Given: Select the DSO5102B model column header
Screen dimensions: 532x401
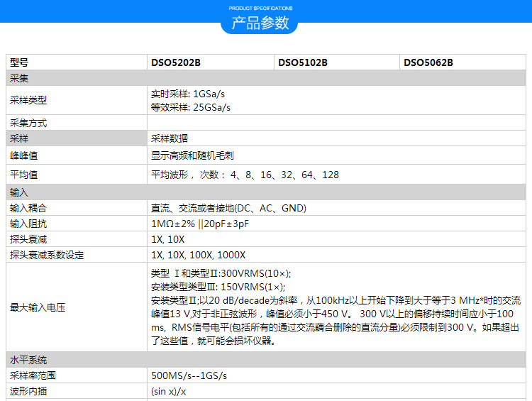Looking at the screenshot, I should point(303,62).
